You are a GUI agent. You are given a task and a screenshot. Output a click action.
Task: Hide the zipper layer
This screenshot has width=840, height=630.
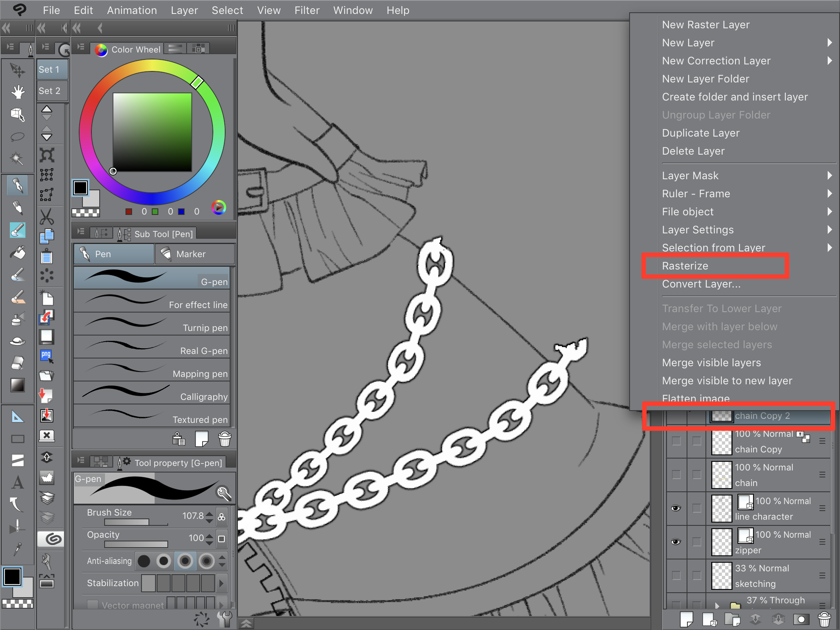coord(676,542)
